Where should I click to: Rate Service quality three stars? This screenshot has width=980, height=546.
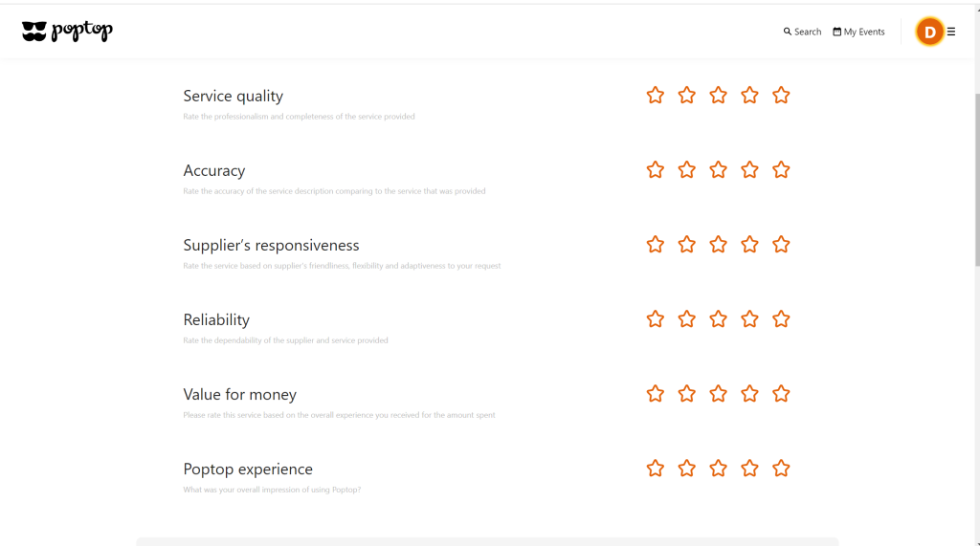pos(718,95)
